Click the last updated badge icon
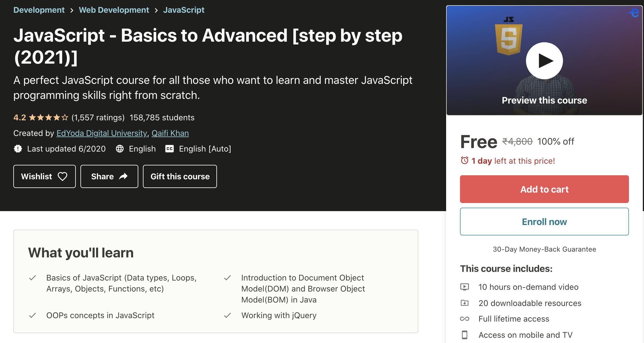Image resolution: width=644 pixels, height=343 pixels. pyautogui.click(x=18, y=149)
